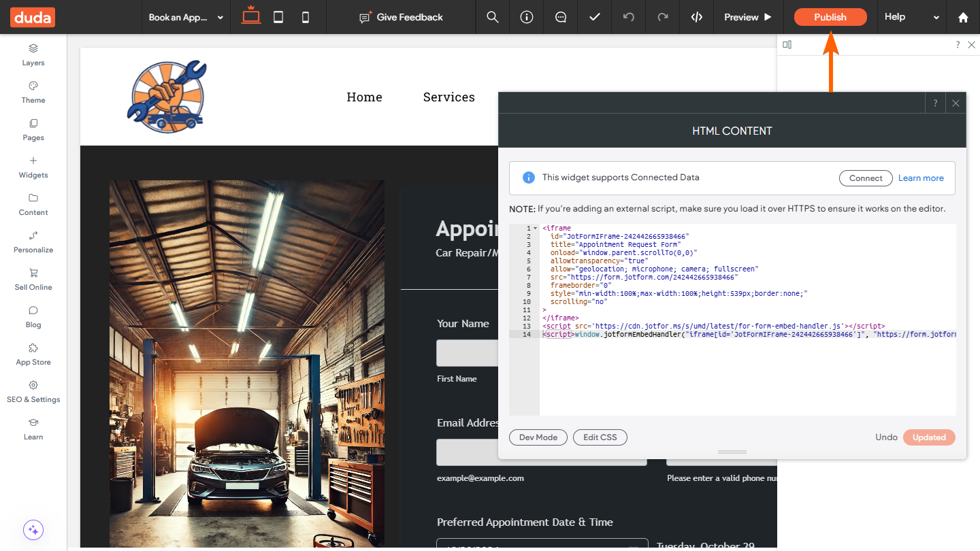Viewport: 980px width, 551px height.
Task: Select desktop view icon
Action: (251, 16)
